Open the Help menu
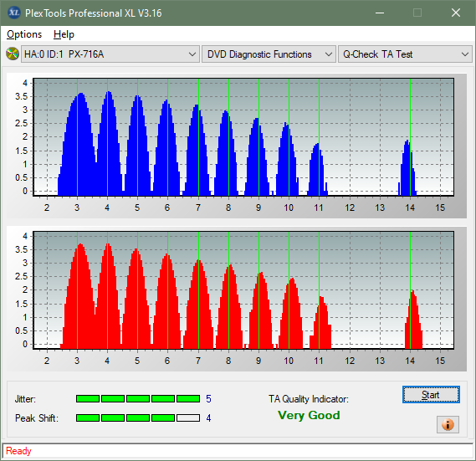The image size is (476, 461). pyautogui.click(x=64, y=34)
